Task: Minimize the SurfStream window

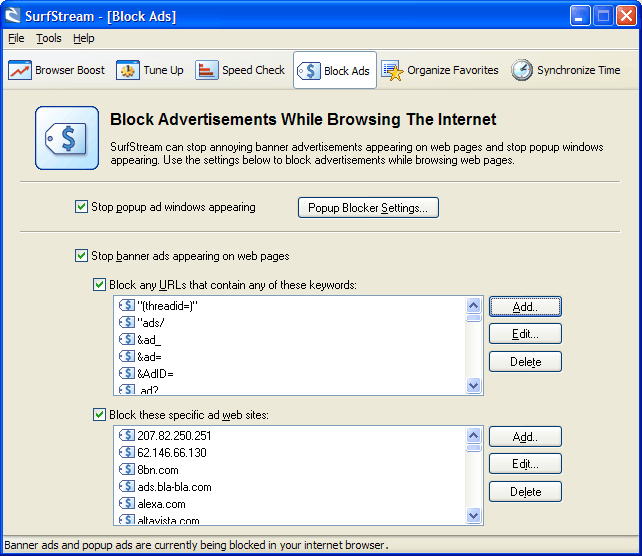Action: click(x=580, y=16)
